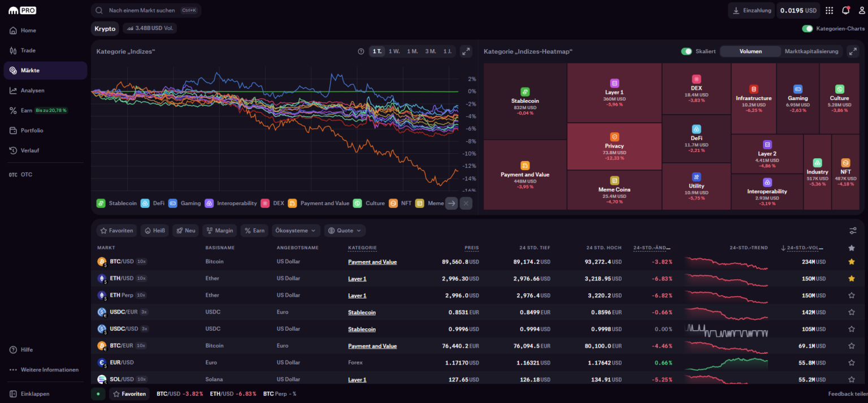The width and height of the screenshot is (868, 403).
Task: Open the help icon beside timeframe buttons
Action: point(361,51)
